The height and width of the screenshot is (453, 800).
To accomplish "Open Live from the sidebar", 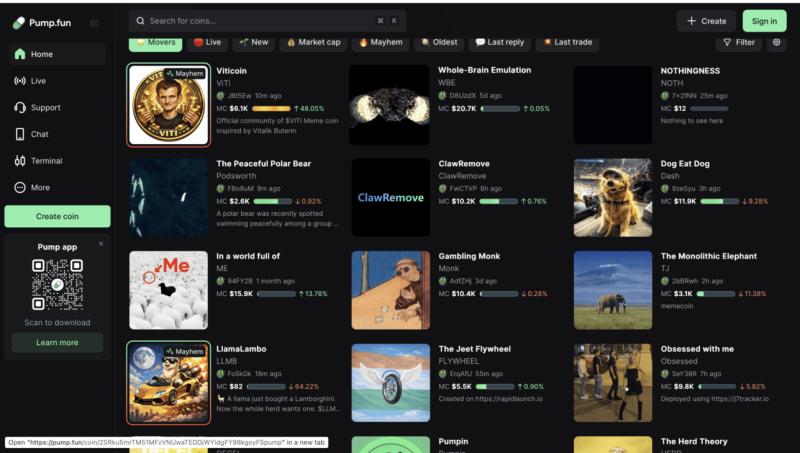I will (x=38, y=81).
